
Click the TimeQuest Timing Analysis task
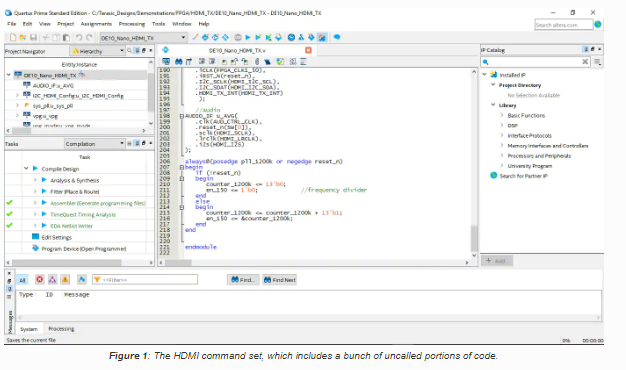tap(83, 214)
